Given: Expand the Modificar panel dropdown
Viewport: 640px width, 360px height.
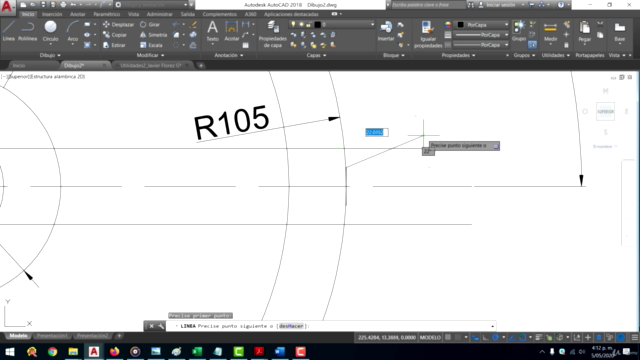Looking at the screenshot, I should (x=150, y=55).
